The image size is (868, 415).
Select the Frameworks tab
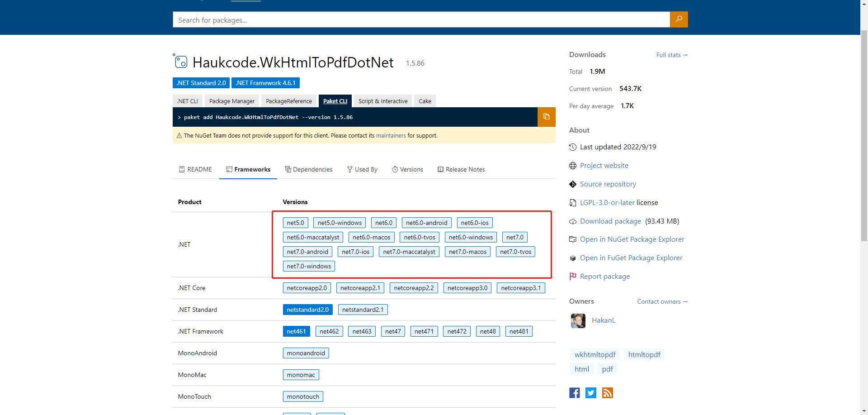(x=248, y=169)
